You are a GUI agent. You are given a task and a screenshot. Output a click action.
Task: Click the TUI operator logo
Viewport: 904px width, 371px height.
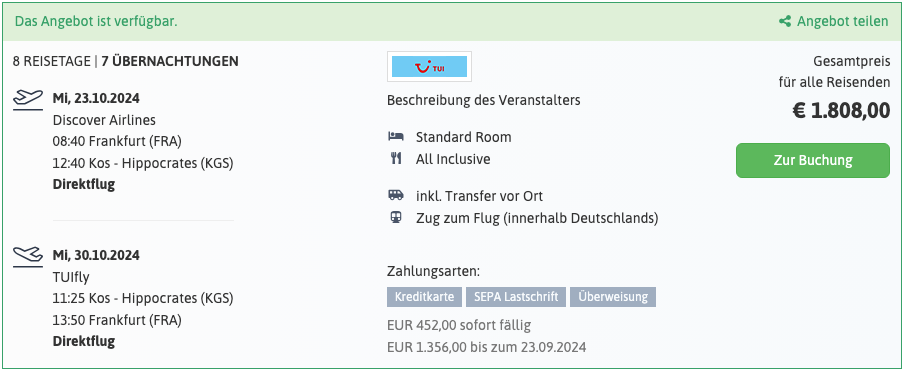tap(430, 66)
